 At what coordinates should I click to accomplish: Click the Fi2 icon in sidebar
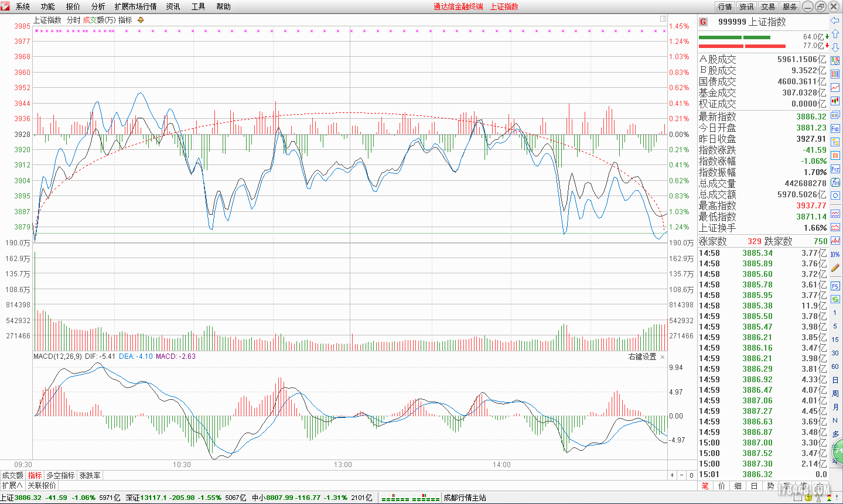pos(835,169)
